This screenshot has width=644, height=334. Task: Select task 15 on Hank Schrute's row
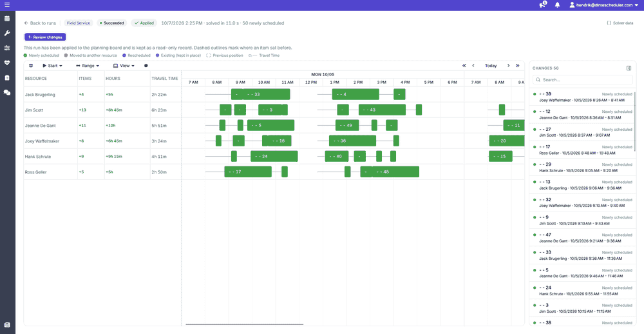pyautogui.click(x=500, y=156)
